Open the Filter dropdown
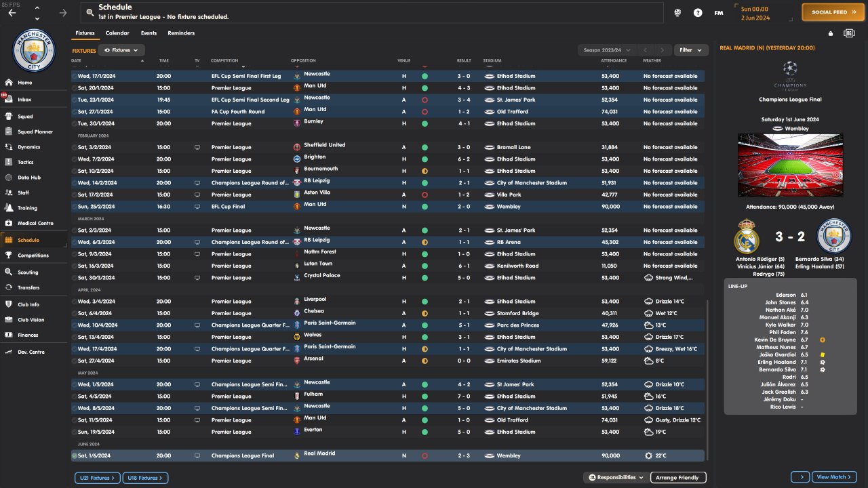 coord(691,50)
